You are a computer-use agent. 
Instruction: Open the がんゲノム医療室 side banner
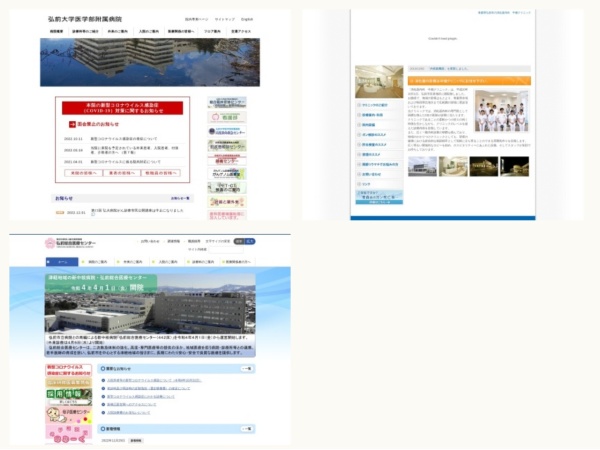(x=227, y=174)
